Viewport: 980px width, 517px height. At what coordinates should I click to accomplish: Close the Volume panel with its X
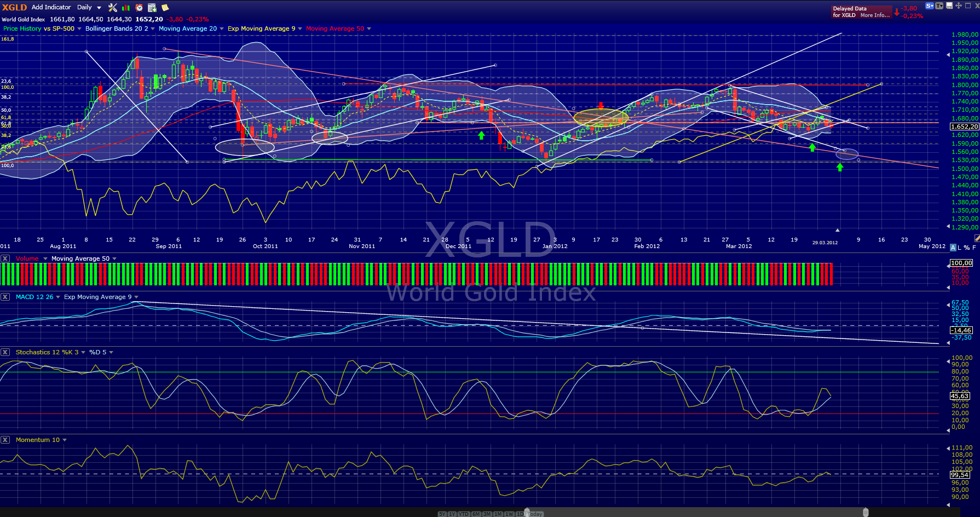5,258
